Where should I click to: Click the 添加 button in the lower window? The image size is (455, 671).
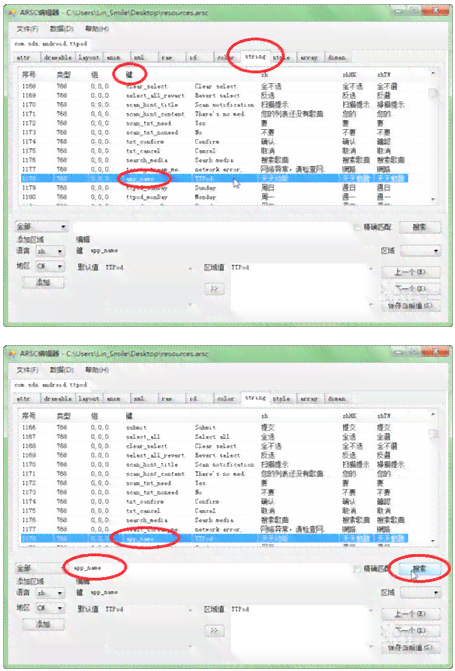coord(43,624)
